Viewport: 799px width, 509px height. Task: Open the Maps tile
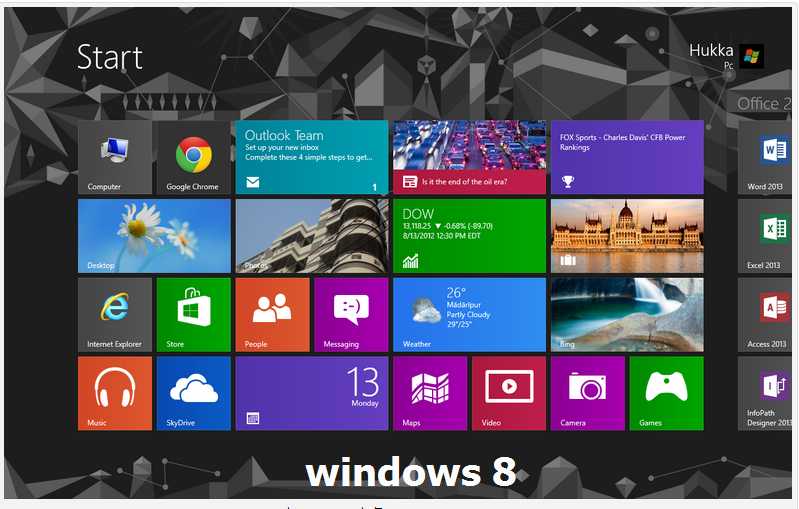pos(430,393)
